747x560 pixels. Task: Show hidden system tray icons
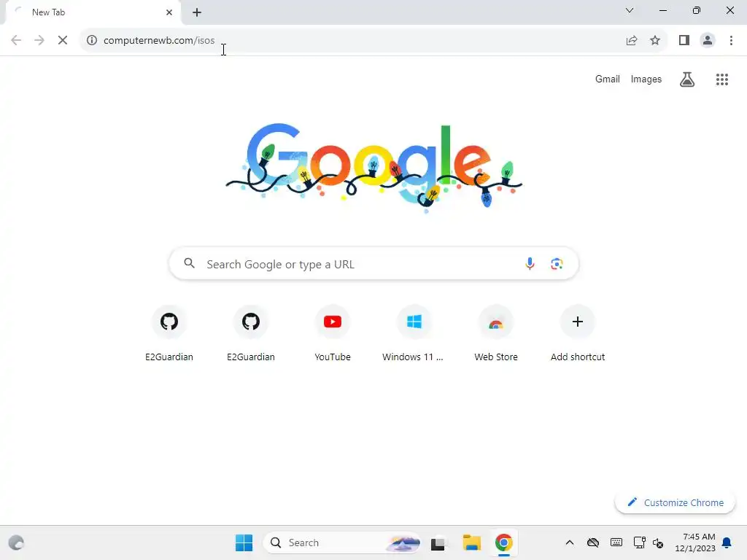point(569,542)
